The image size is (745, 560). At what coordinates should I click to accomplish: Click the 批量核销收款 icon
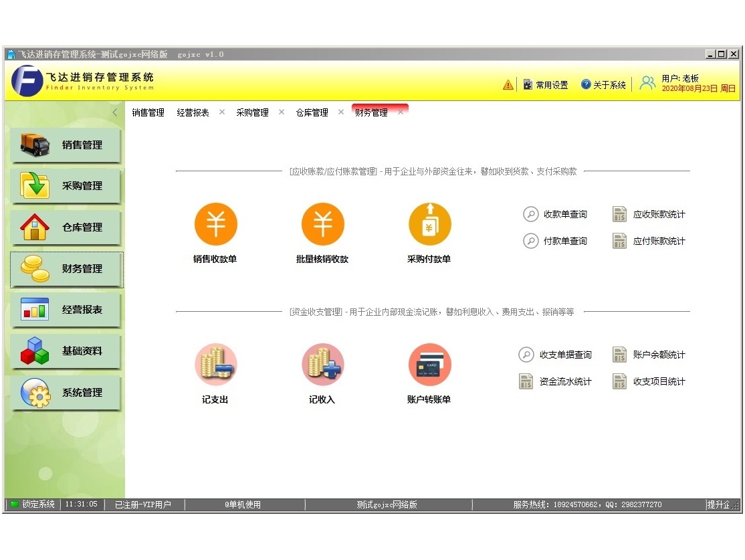(x=322, y=225)
